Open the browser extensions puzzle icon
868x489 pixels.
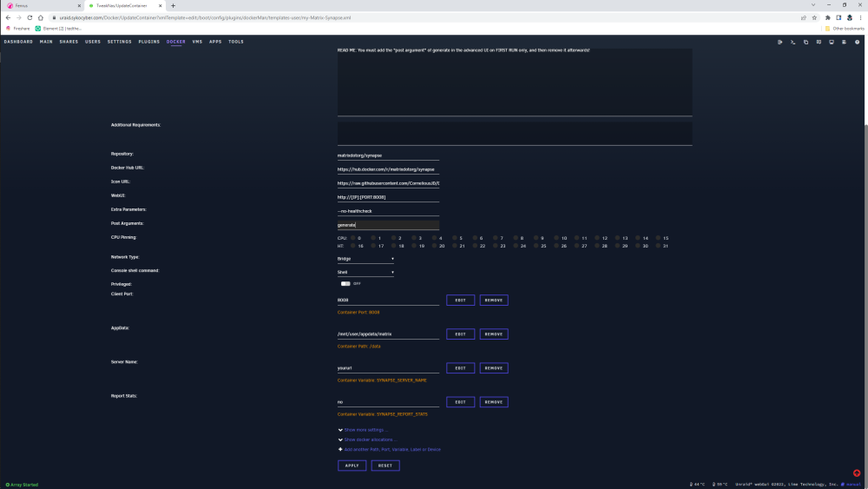pyautogui.click(x=827, y=17)
